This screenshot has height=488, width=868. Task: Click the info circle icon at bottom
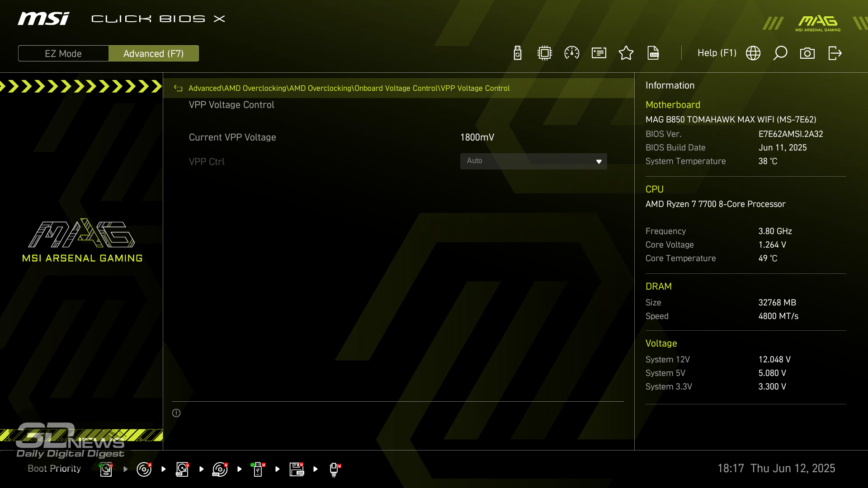tap(176, 413)
